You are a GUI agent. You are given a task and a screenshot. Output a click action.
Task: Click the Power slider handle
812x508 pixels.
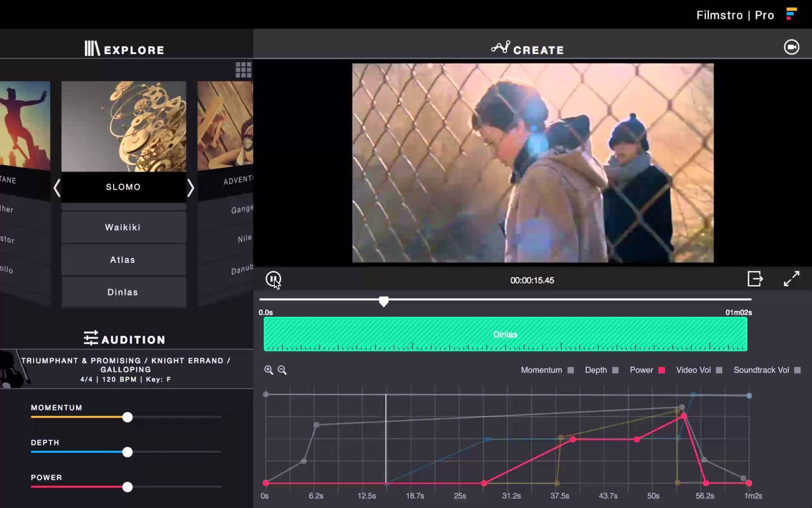tap(127, 487)
